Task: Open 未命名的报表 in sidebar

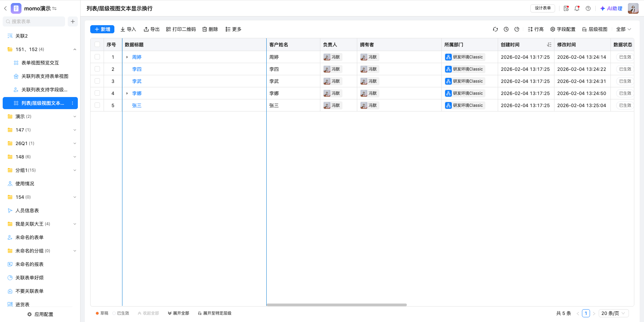Action: click(40, 264)
